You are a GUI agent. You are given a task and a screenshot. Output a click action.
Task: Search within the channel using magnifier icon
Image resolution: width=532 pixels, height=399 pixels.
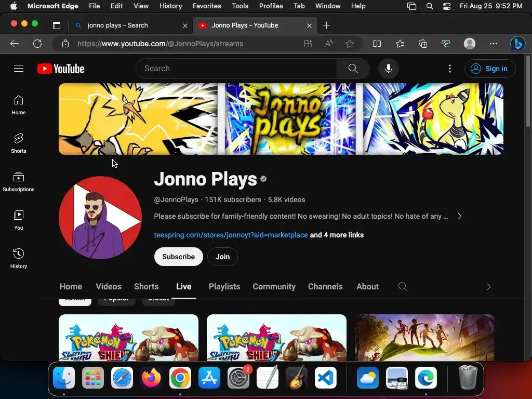coord(403,287)
